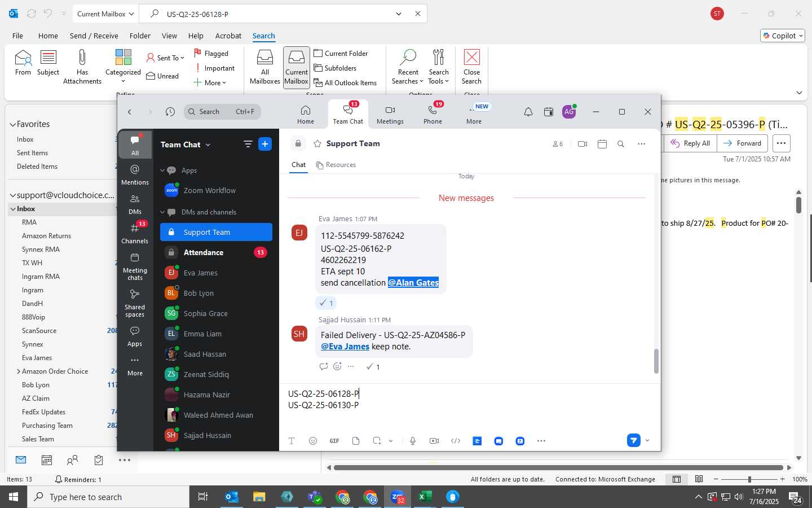This screenshot has height=508, width=812.
Task: Open Sent To dropdown in ribbon
Action: (x=165, y=58)
